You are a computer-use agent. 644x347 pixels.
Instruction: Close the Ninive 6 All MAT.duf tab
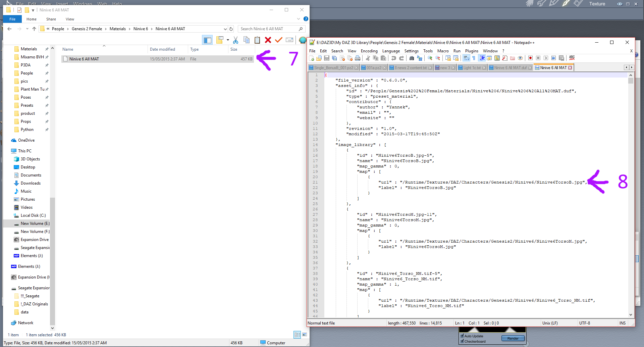point(530,68)
